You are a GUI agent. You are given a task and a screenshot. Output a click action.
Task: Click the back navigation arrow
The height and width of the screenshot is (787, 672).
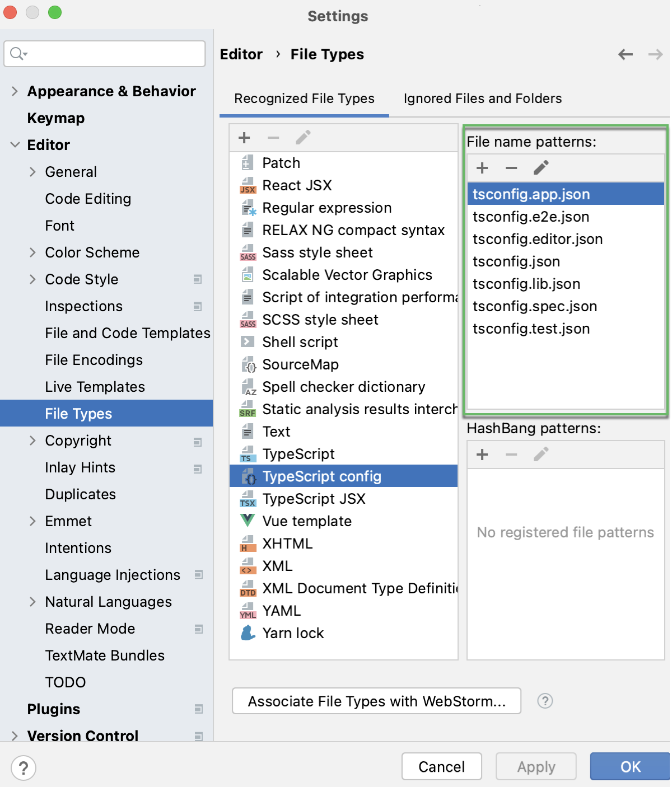point(626,54)
